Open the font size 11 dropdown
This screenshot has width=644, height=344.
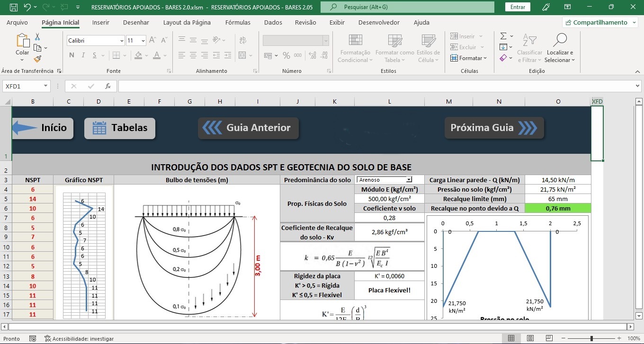(143, 41)
